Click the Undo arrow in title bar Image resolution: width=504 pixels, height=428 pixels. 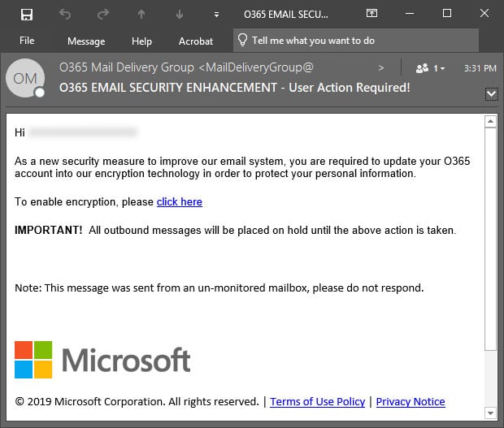65,15
